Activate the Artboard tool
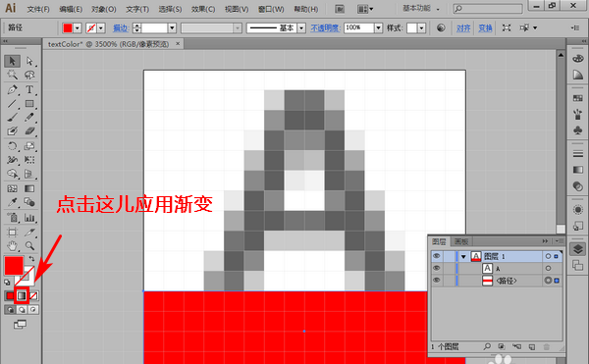This screenshot has width=589, height=364. (12, 233)
